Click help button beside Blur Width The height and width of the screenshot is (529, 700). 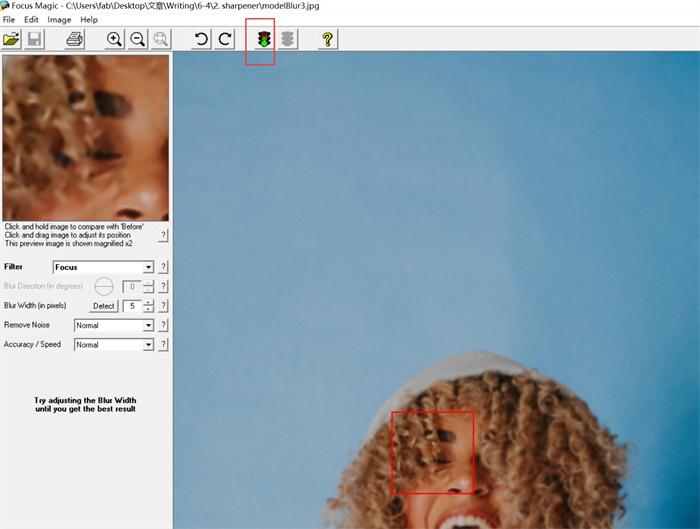tap(163, 306)
